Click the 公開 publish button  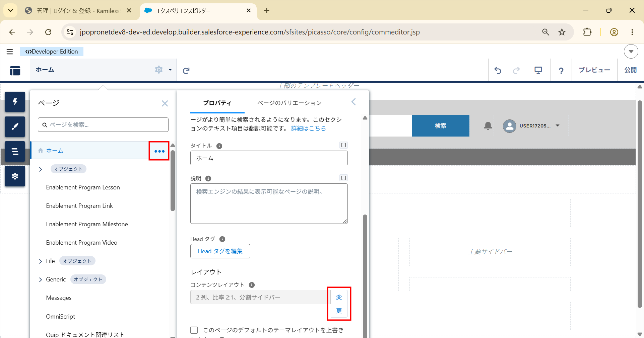click(631, 70)
